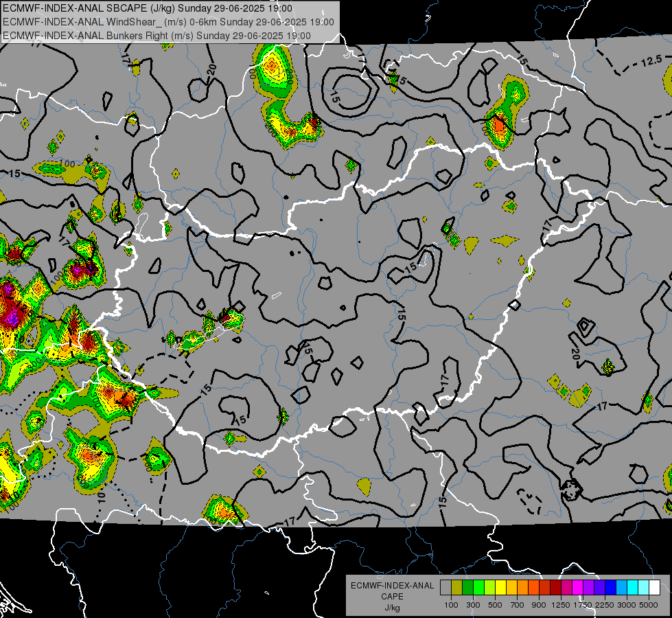Click the 1250 value on legend scale
This screenshot has height=618, width=672.
pyautogui.click(x=561, y=605)
